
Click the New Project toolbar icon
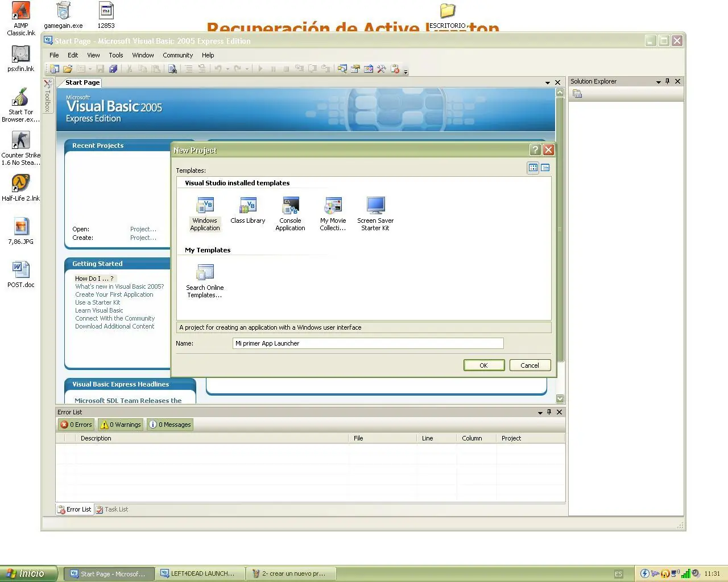[x=54, y=69]
